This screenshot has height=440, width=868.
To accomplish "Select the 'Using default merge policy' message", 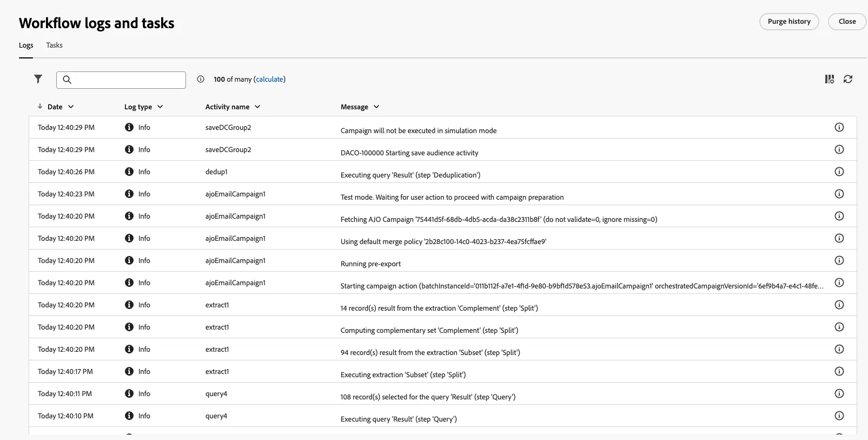I will 443,241.
